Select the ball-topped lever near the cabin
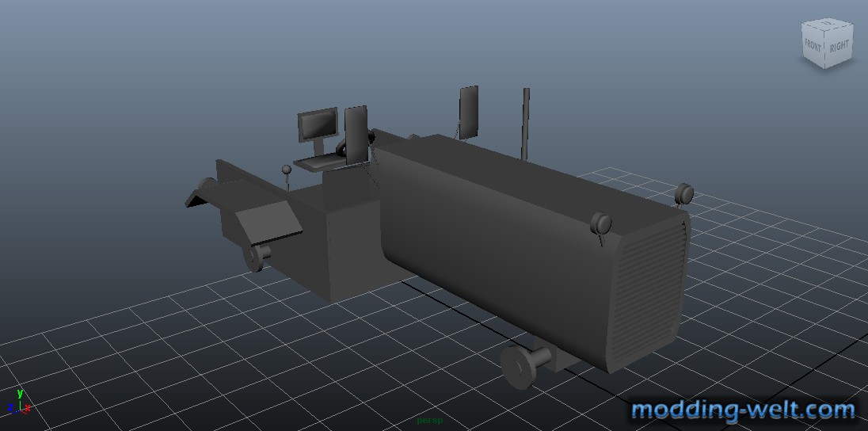 click(287, 178)
